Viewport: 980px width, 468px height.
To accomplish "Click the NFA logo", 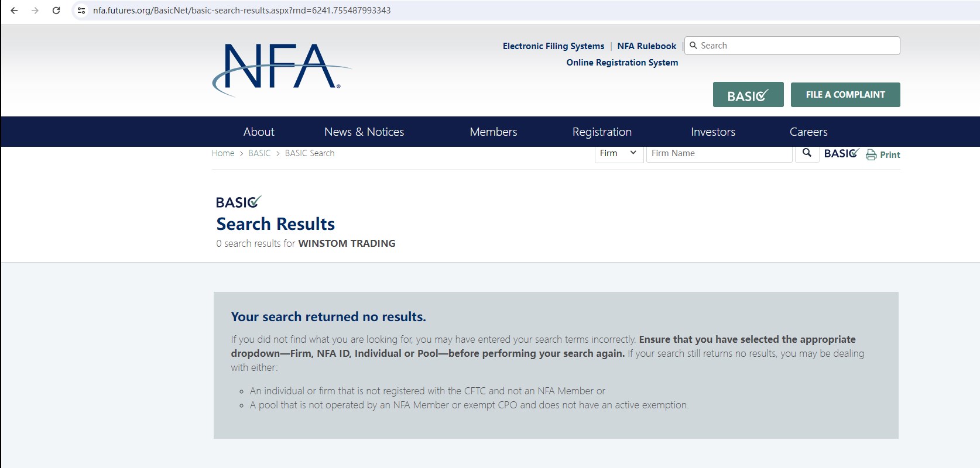I will 282,70.
